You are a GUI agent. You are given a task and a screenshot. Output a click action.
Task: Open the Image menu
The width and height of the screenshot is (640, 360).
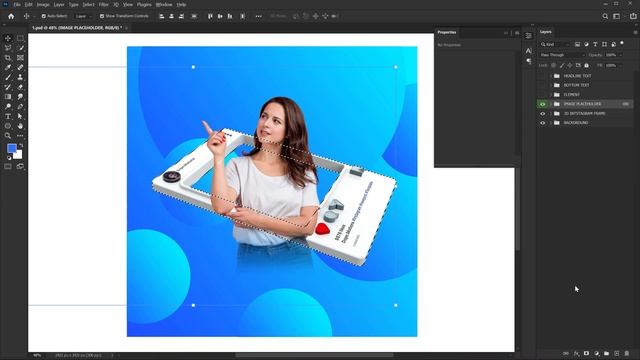tap(43, 4)
